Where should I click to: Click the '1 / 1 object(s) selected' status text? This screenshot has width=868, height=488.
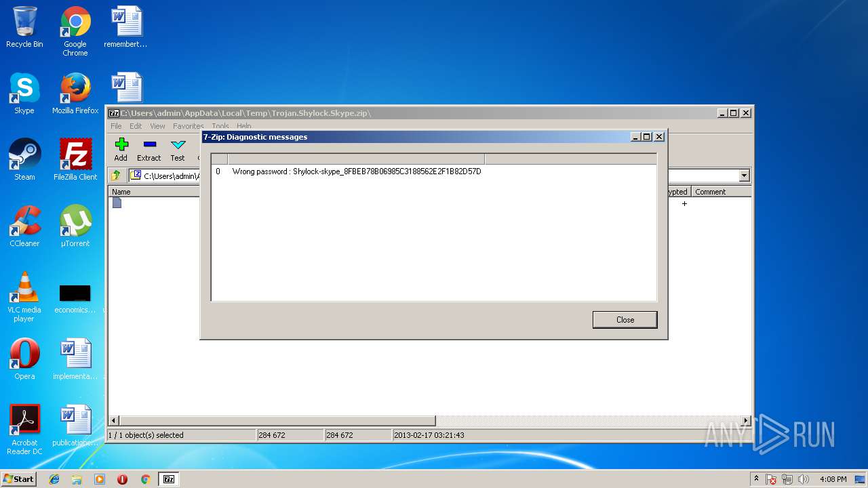pyautogui.click(x=146, y=435)
